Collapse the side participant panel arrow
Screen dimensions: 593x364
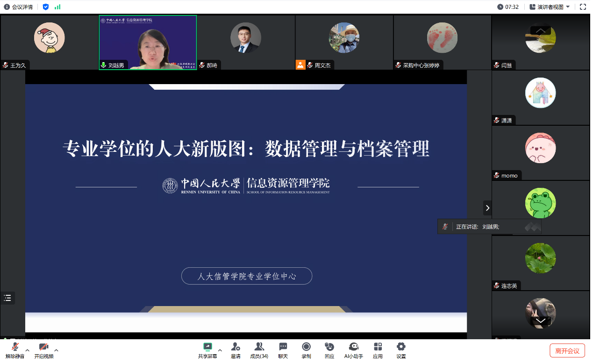click(487, 208)
